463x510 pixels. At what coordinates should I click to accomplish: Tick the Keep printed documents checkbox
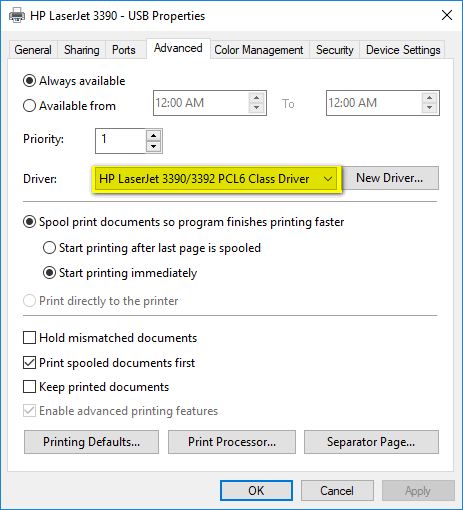click(29, 387)
